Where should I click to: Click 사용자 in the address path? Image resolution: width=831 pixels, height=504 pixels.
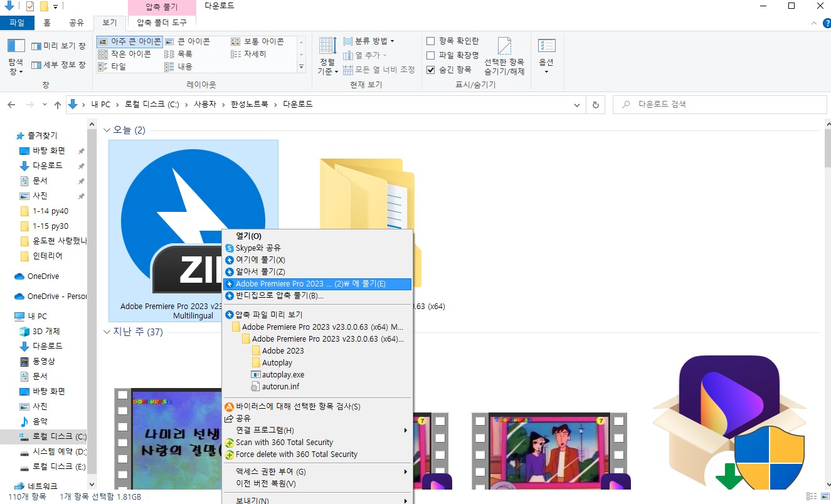[x=204, y=105]
